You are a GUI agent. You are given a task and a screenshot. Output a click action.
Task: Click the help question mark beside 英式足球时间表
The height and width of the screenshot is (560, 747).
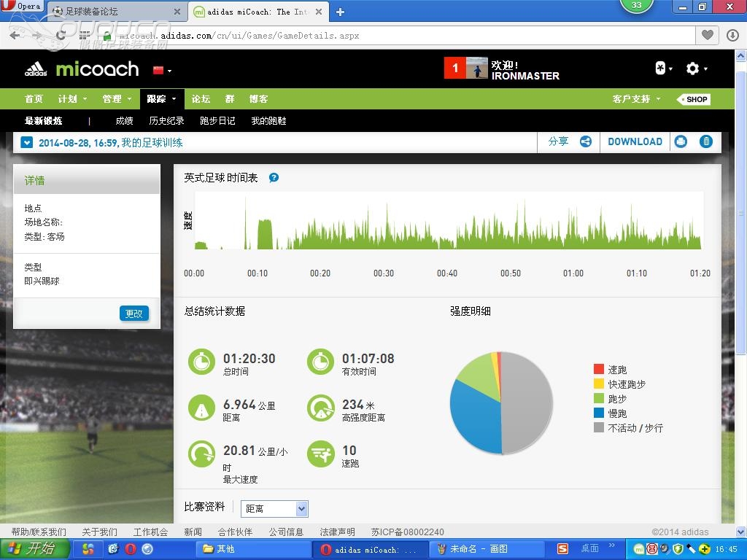[274, 177]
